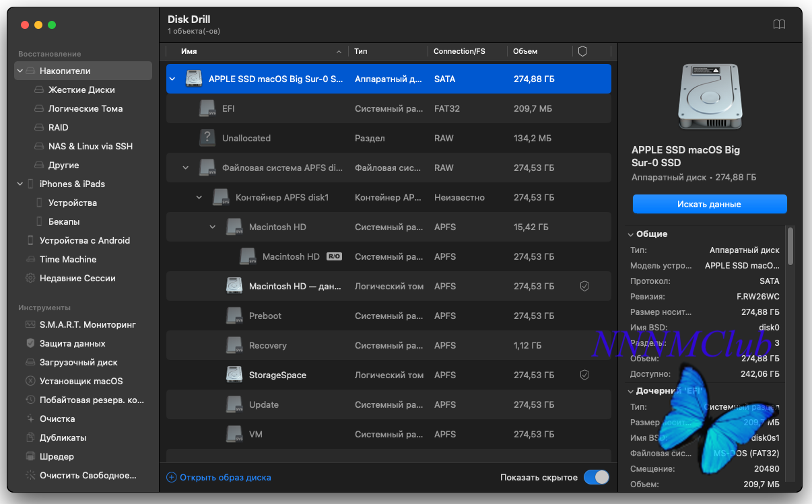Open Защита данных shield tool

point(72,343)
